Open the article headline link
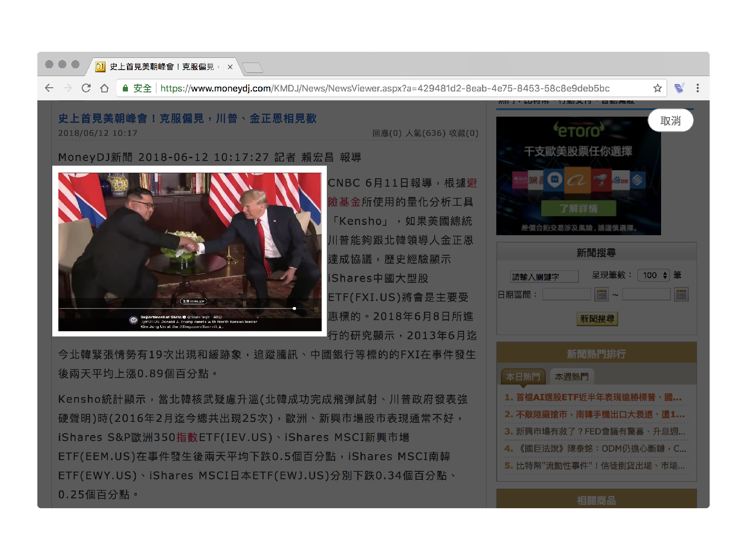This screenshot has width=747, height=560. [187, 119]
